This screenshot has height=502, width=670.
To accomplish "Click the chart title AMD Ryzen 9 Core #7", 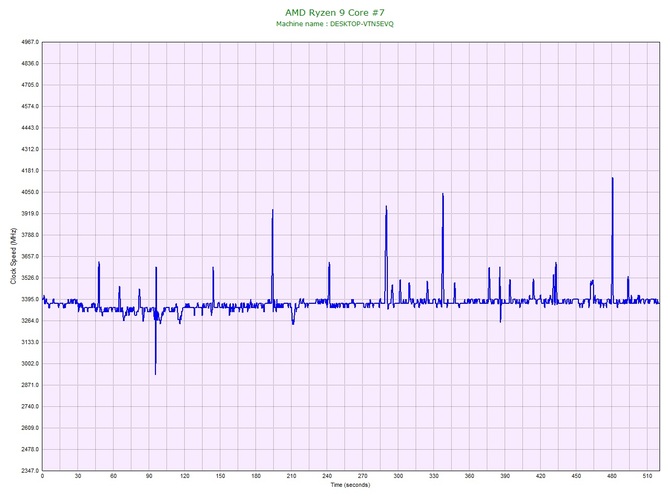I will click(335, 12).
